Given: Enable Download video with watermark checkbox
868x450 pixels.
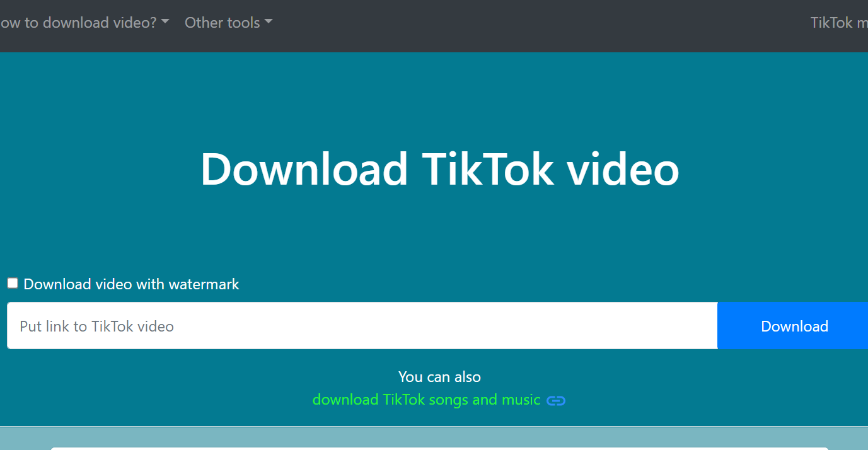Looking at the screenshot, I should (13, 283).
